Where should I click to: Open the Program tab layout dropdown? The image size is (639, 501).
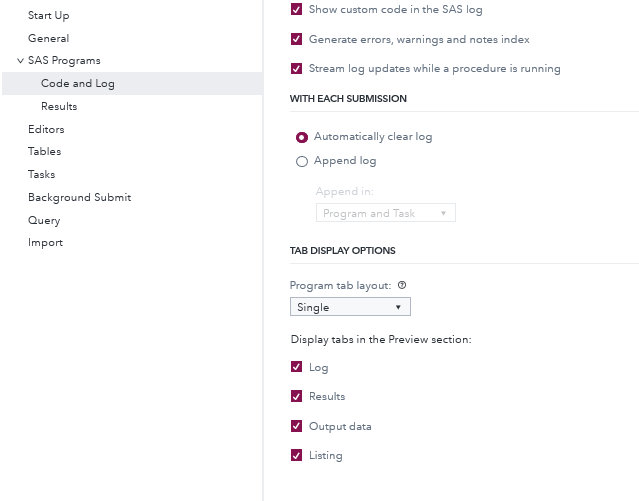pyautogui.click(x=350, y=307)
